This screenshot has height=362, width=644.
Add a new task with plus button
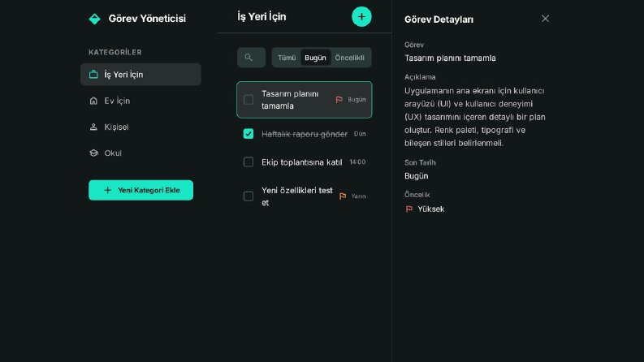[361, 17]
